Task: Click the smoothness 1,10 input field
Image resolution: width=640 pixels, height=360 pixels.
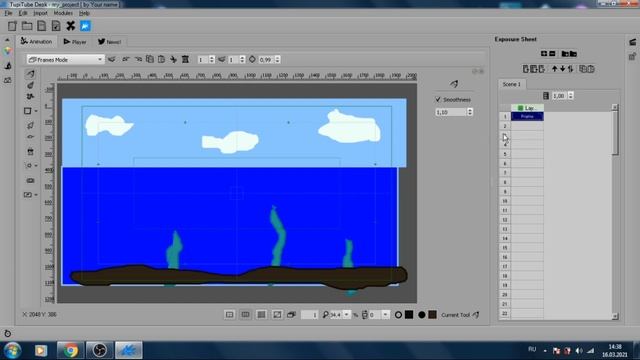Action: [x=451, y=112]
